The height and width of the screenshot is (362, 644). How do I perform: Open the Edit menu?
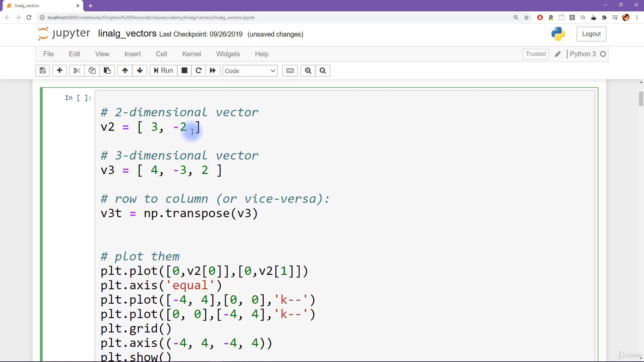(x=74, y=54)
